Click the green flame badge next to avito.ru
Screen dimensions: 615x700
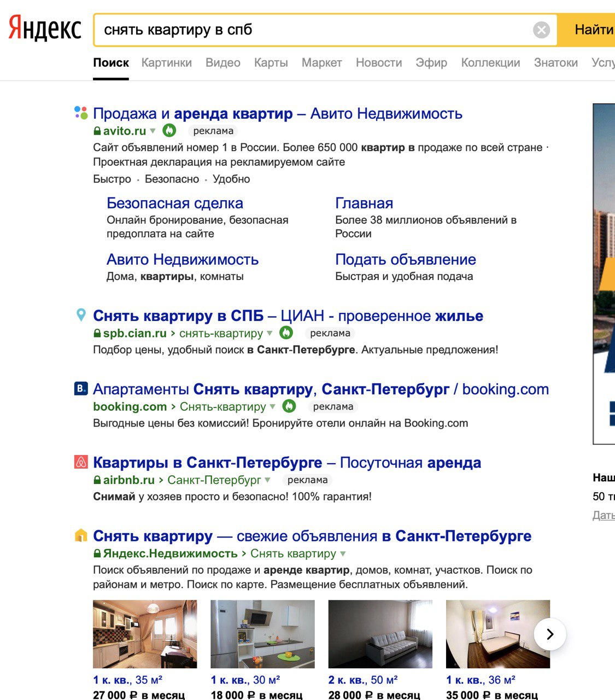(x=169, y=130)
